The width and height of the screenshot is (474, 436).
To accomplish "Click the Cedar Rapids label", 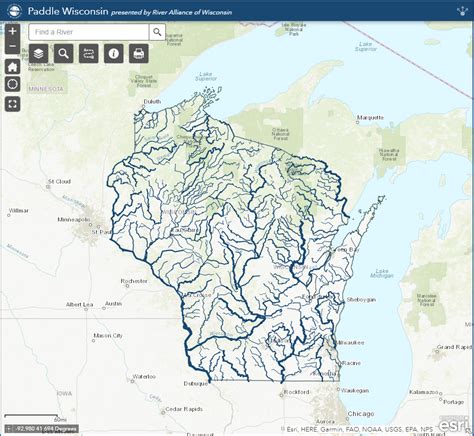I will (x=184, y=409).
